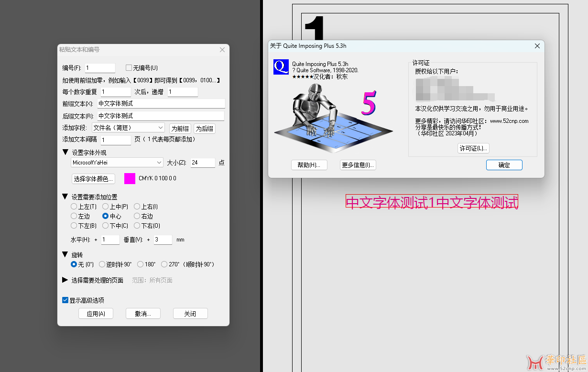Click the magenta color swatch
Image resolution: width=588 pixels, height=372 pixels.
click(x=130, y=178)
